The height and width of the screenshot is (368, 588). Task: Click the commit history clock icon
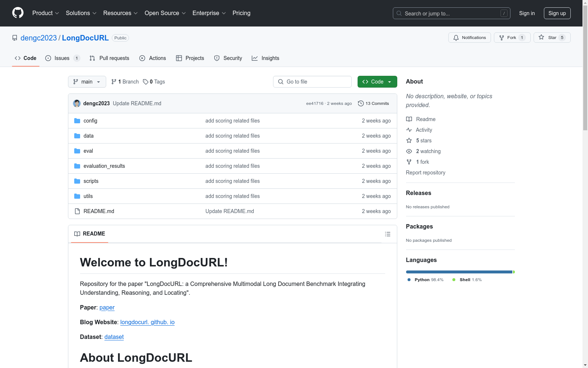361,103
